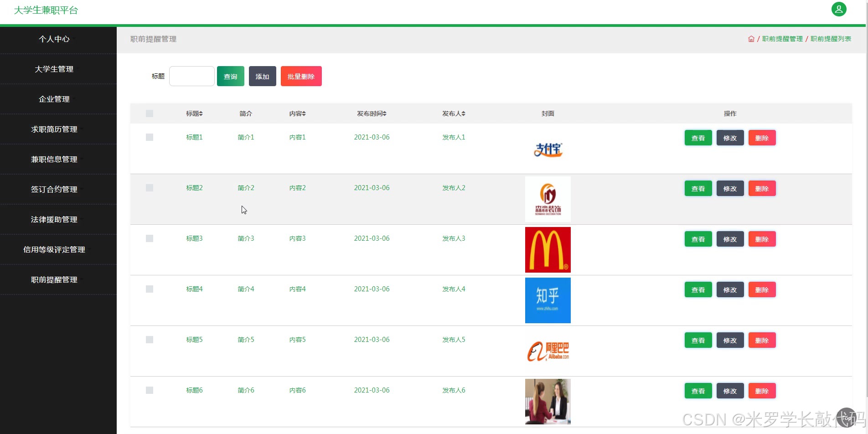The height and width of the screenshot is (434, 868).
Task: Click 查看 for row 标题6
Action: [x=698, y=391]
